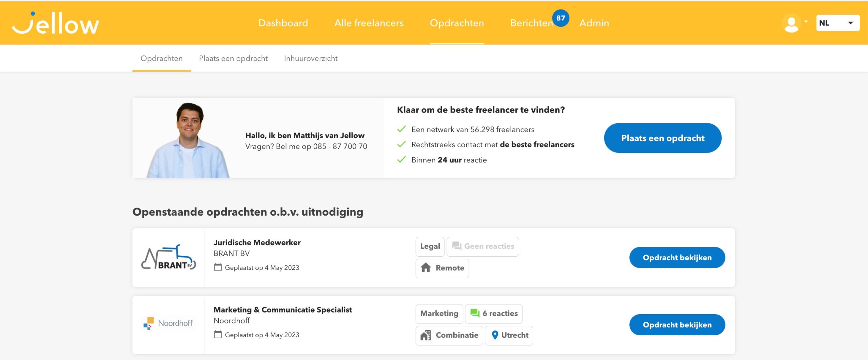This screenshot has height=360, width=868.
Task: Click the BRANT BV company logo
Action: (x=169, y=258)
